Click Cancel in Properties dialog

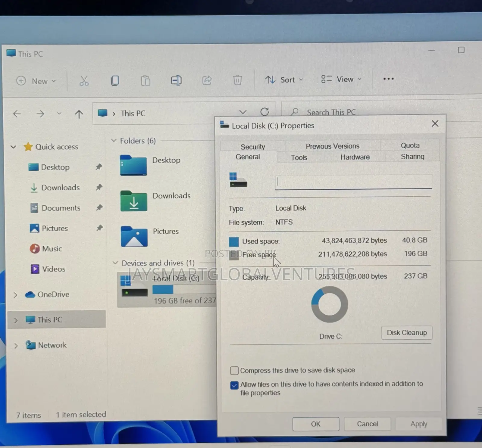(x=367, y=424)
